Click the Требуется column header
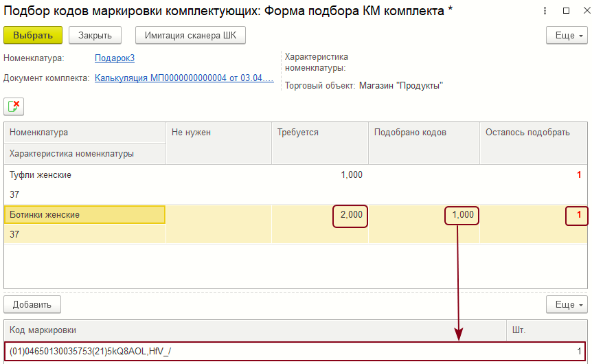592x364 pixels. pos(319,133)
